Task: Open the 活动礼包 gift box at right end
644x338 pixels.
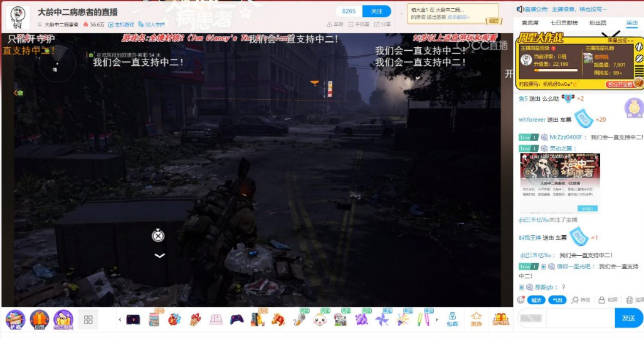Action: point(500,319)
